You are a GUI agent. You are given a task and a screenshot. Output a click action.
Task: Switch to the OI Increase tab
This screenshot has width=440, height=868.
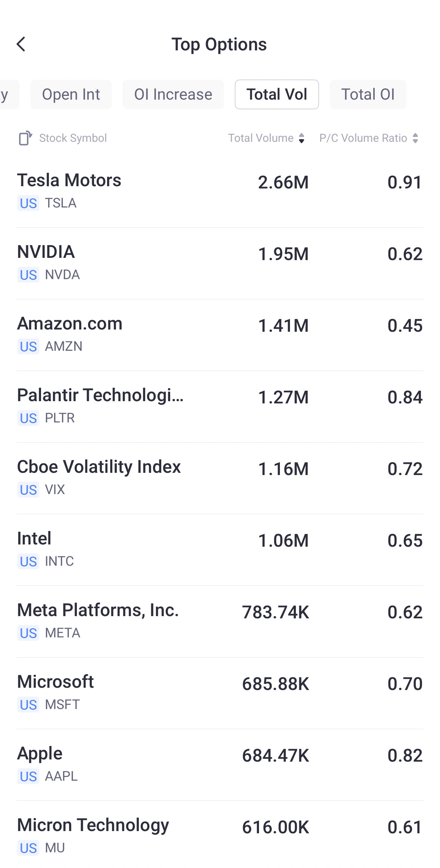[173, 94]
